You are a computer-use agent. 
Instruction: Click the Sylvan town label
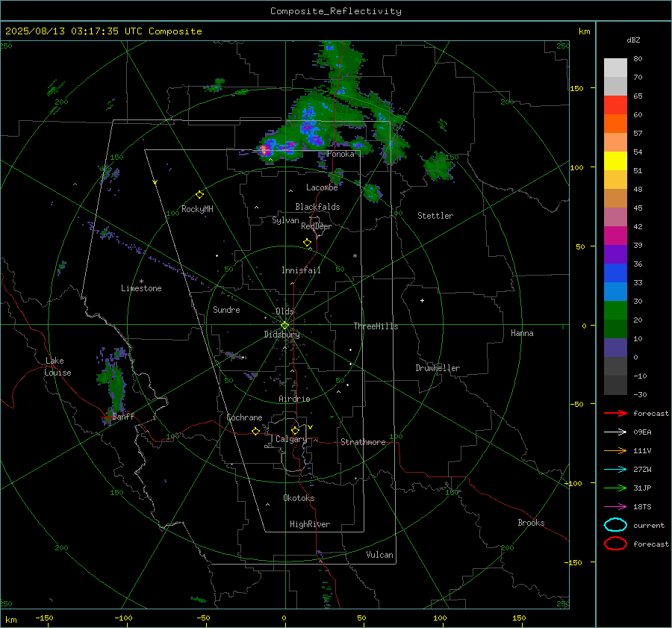pyautogui.click(x=285, y=220)
